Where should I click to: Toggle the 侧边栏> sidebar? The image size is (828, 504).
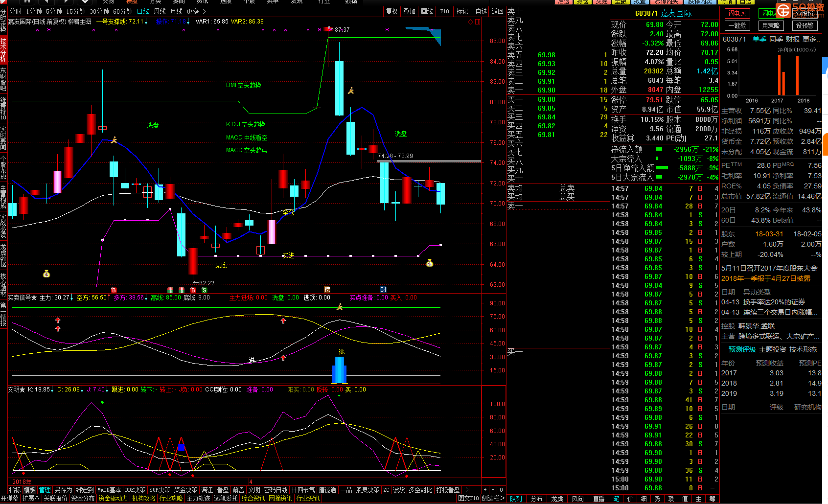point(493,498)
